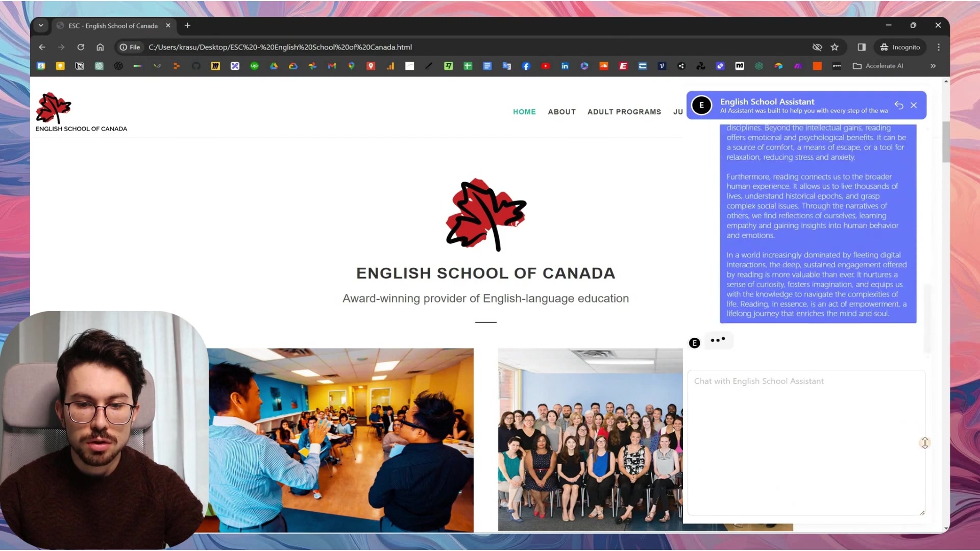
Task: Go back to previous page
Action: (42, 47)
